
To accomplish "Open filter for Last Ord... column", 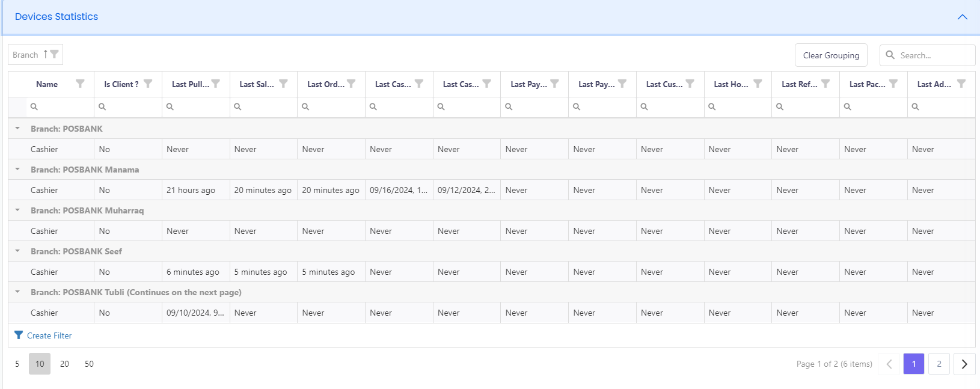I will pyautogui.click(x=351, y=84).
